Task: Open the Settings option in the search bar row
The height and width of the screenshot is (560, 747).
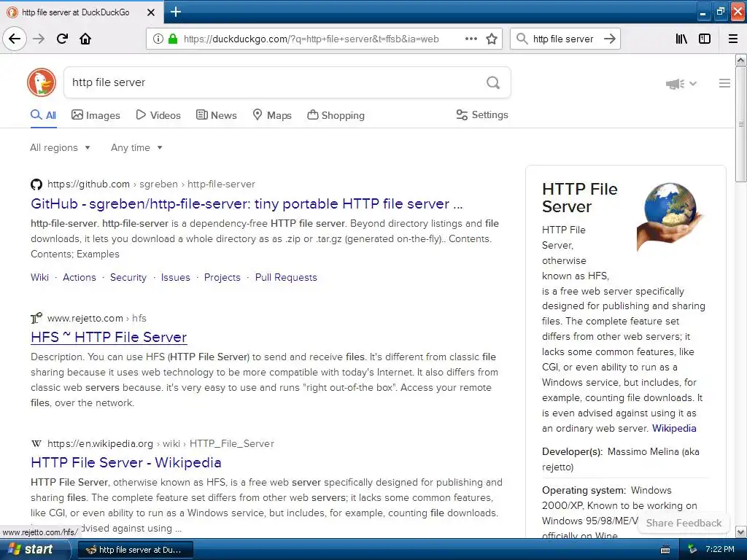Action: coord(482,114)
